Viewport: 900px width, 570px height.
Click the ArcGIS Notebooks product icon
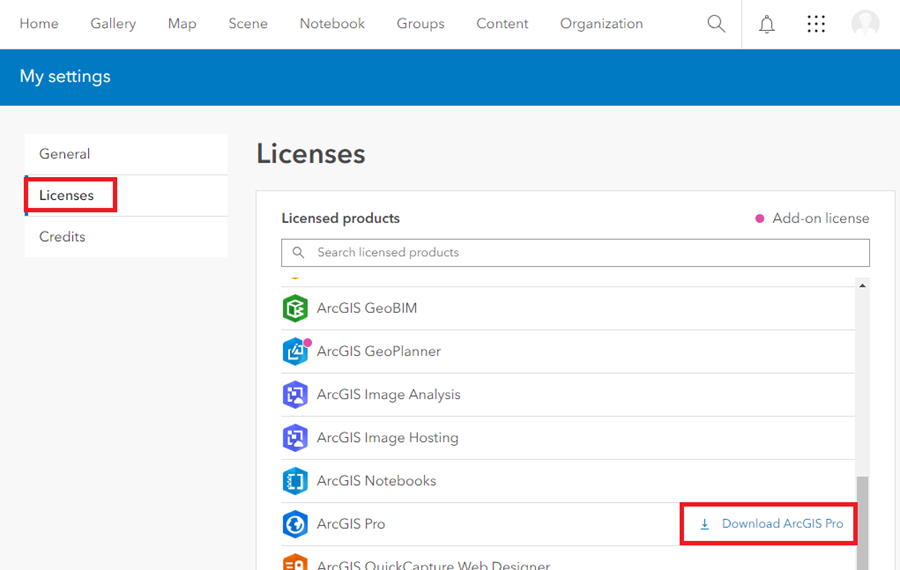(295, 481)
